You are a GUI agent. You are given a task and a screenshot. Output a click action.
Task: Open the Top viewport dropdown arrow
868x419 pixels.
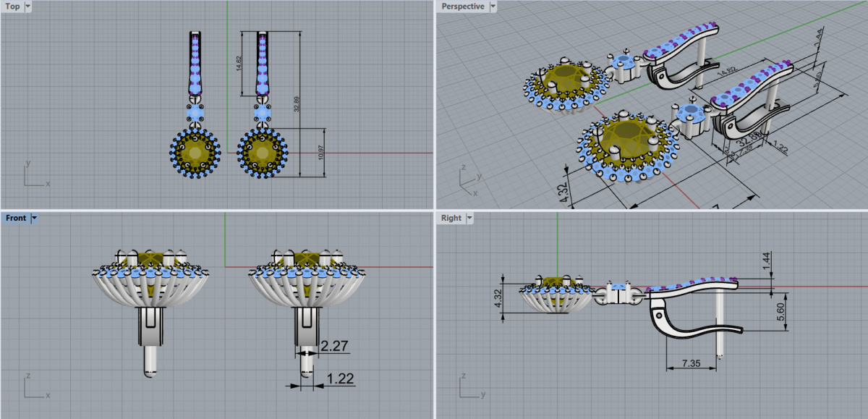pos(27,7)
